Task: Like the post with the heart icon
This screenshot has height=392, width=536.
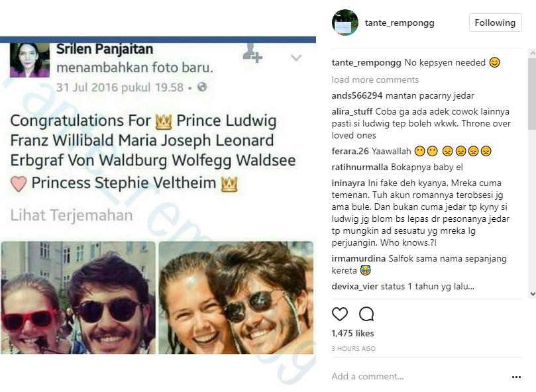Action: [x=339, y=314]
